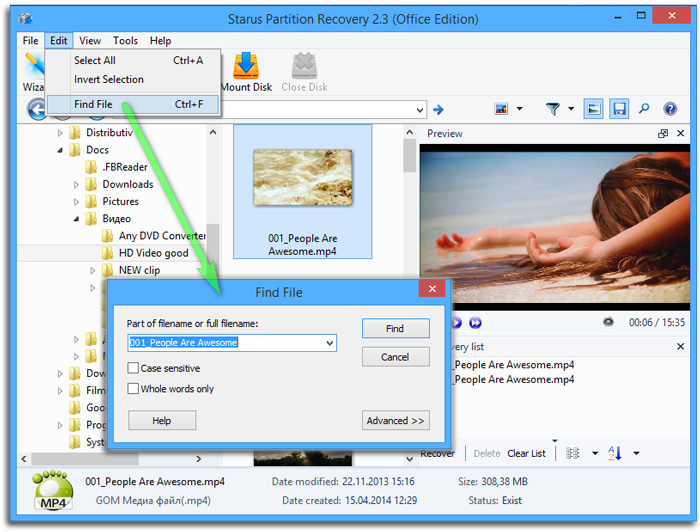Toggle the preview panel icon

593,108
